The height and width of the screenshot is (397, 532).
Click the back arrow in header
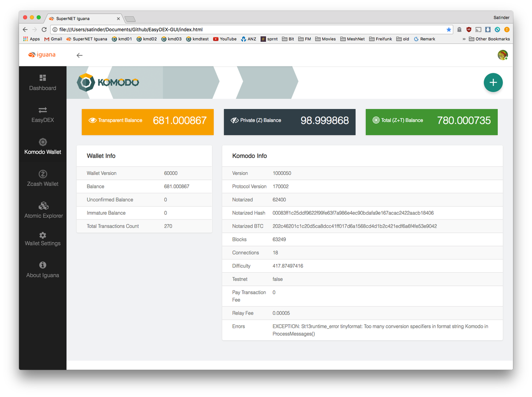pyautogui.click(x=79, y=55)
